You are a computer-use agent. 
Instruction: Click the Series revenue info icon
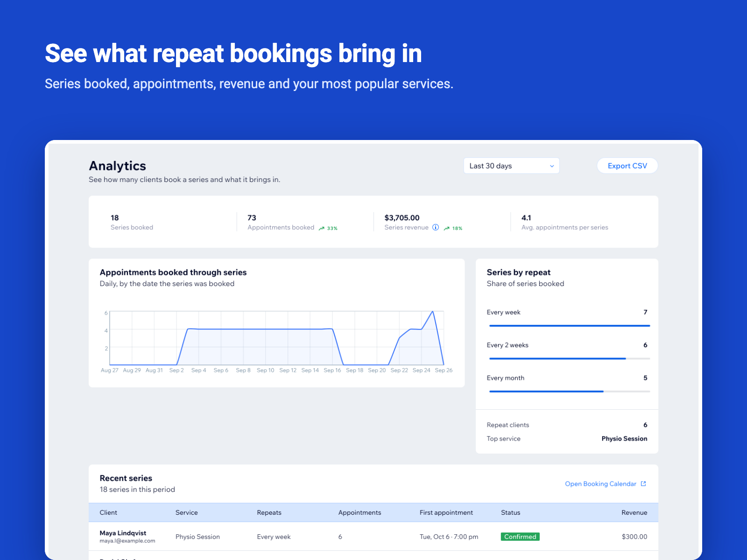(436, 227)
